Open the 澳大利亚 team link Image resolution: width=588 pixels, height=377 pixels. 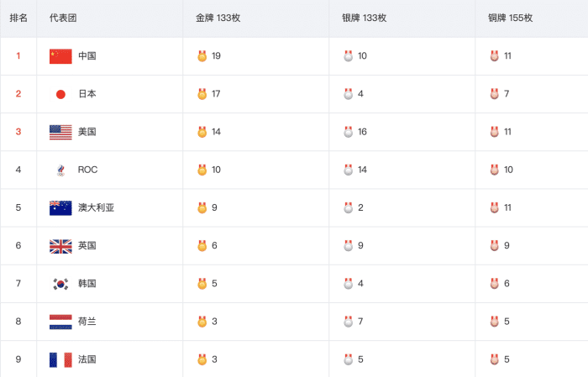(x=96, y=207)
